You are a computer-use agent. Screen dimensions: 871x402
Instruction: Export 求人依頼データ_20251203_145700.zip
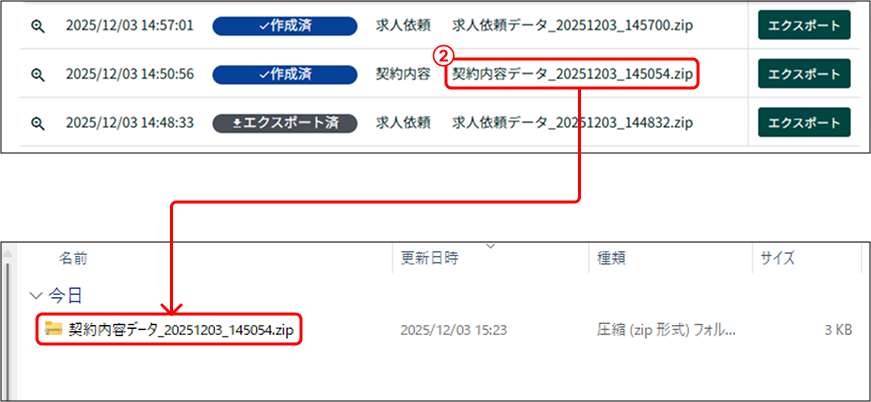tap(804, 26)
